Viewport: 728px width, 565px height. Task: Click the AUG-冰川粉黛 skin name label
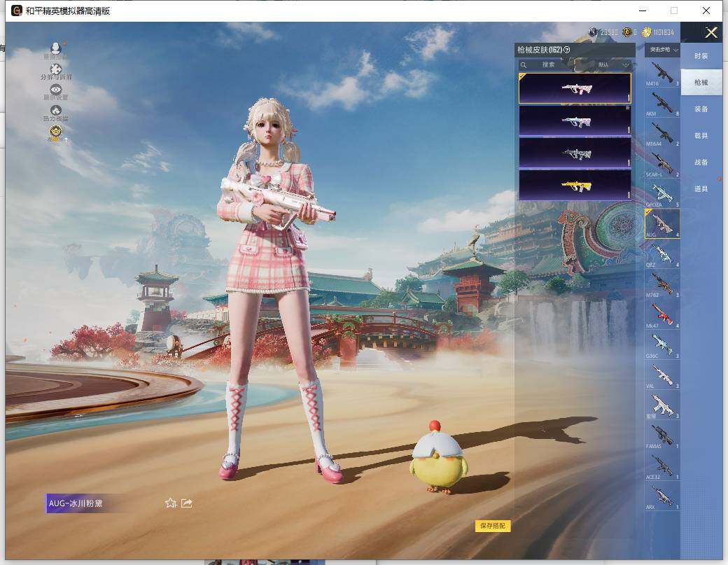pos(75,503)
